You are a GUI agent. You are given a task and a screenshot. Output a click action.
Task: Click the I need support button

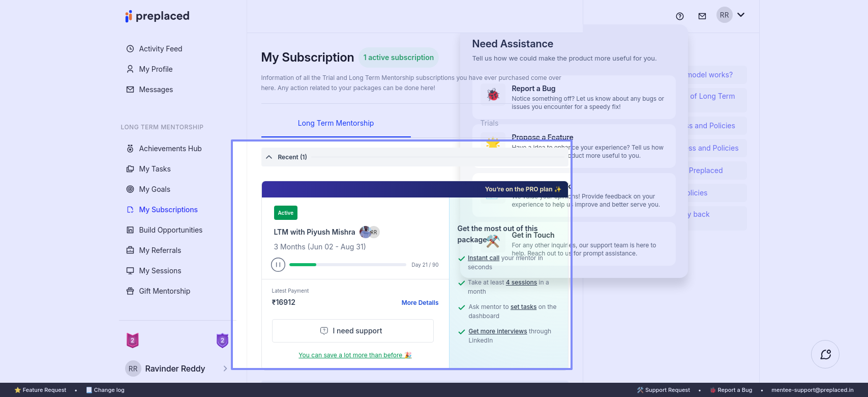coord(352,331)
